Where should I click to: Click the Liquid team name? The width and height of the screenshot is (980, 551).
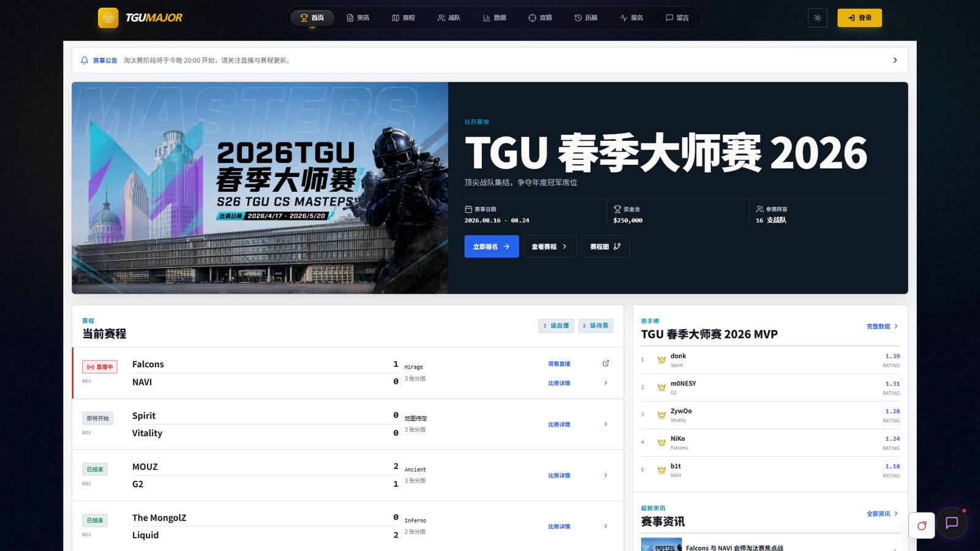coord(145,535)
